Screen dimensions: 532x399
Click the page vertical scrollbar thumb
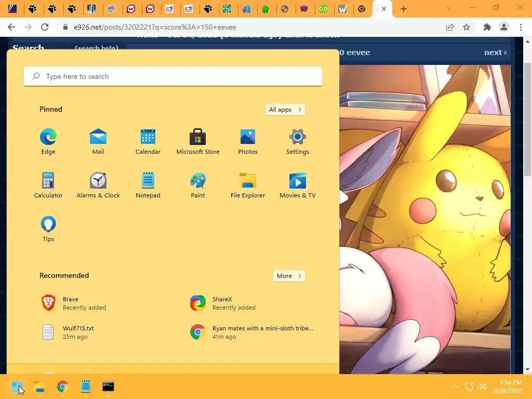pos(527,119)
